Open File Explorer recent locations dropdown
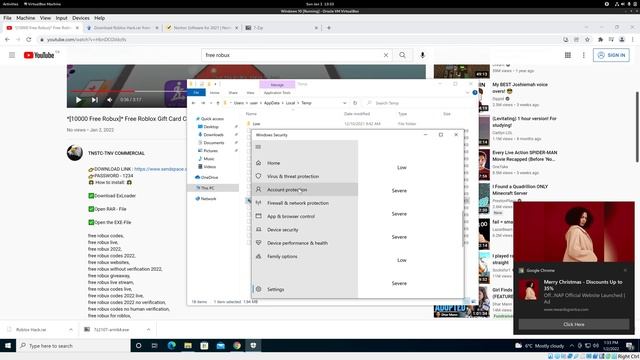The width and height of the screenshot is (640, 360). [x=211, y=103]
